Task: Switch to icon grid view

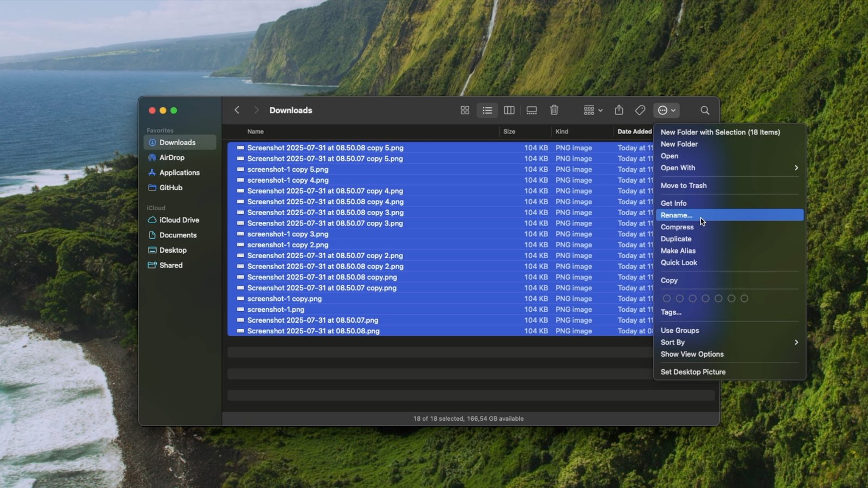Action: coord(465,110)
